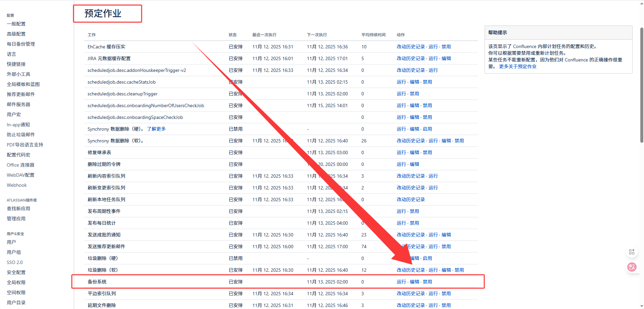Screen dimensions: 644x309
Task: Click 编辑 for the 备份系统 job
Action: (x=414, y=282)
